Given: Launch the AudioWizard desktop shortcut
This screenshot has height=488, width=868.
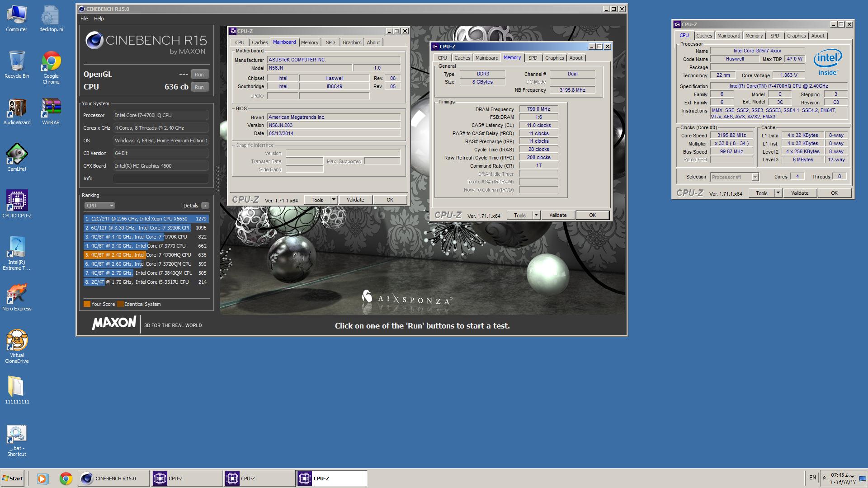Looking at the screenshot, I should (x=17, y=112).
